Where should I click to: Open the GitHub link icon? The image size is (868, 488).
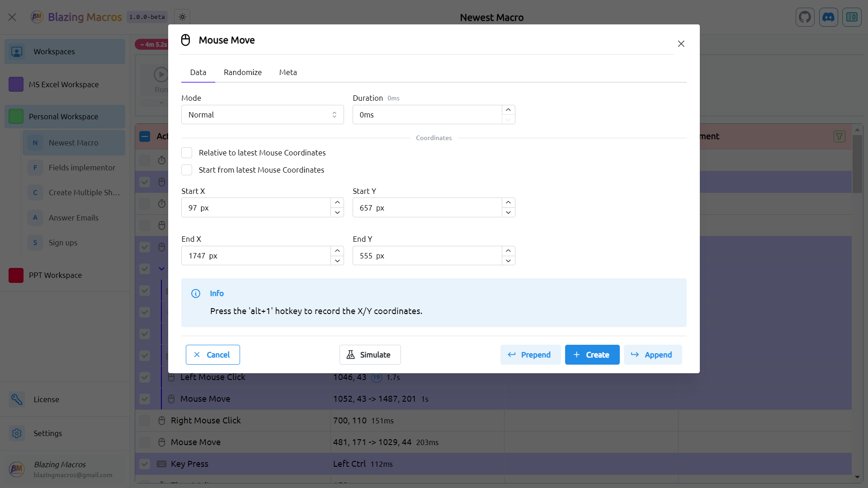click(x=805, y=17)
